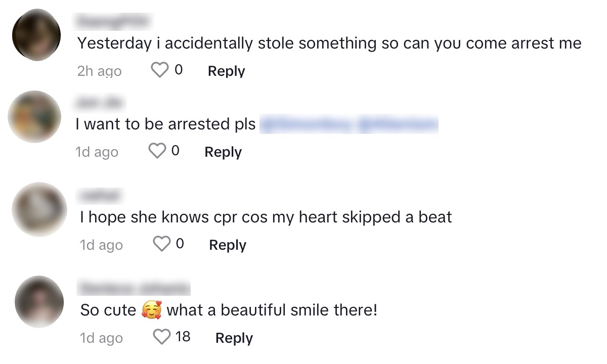
Task: Open avatar beside the "knows cpr" comment
Action: 39,209
